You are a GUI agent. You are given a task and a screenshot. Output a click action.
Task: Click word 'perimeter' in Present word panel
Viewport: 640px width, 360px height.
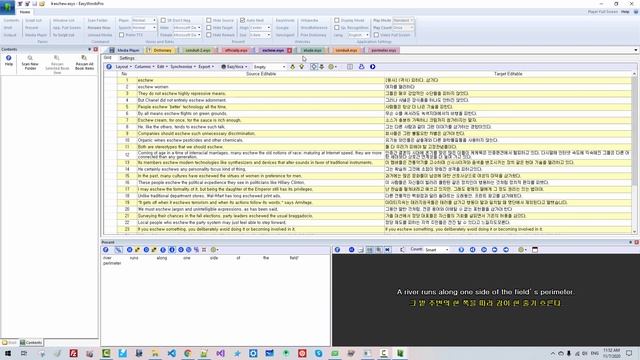pyautogui.click(x=112, y=263)
